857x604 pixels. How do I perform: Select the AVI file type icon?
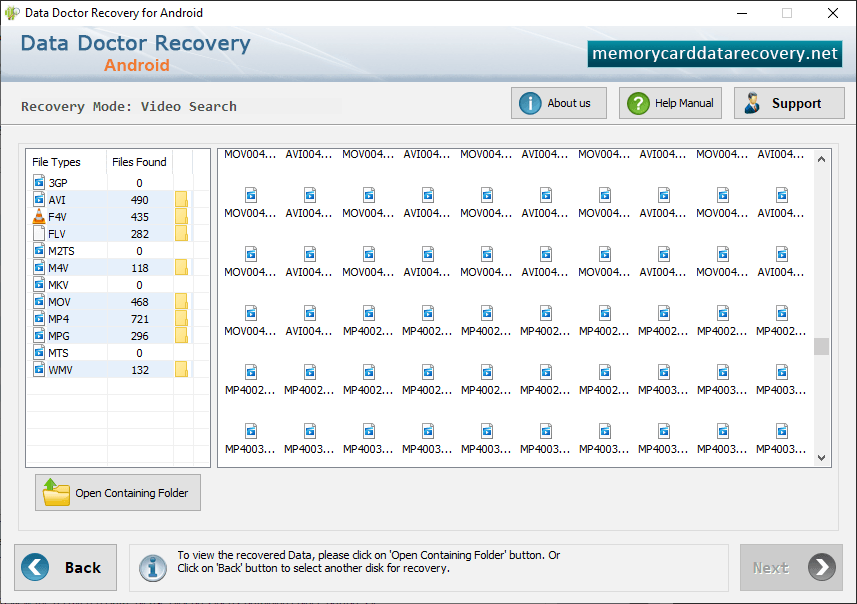point(39,199)
